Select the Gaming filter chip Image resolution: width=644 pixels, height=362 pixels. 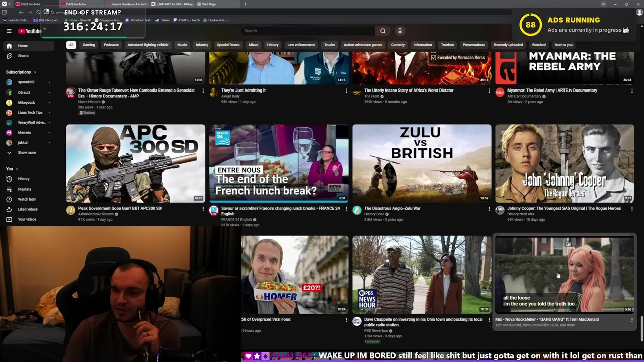tap(89, 45)
